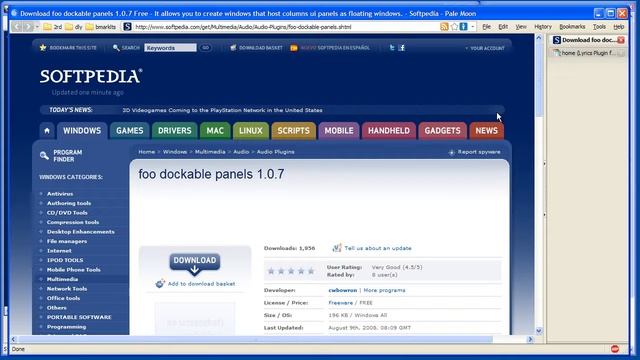Expand the File managers category
The image size is (640, 360).
click(67, 241)
